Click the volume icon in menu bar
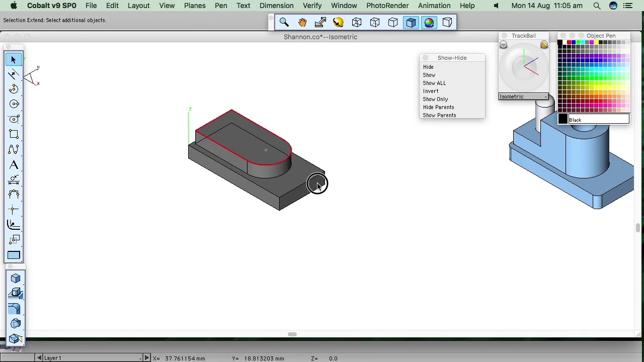This screenshot has height=362, width=644. tap(496, 6)
